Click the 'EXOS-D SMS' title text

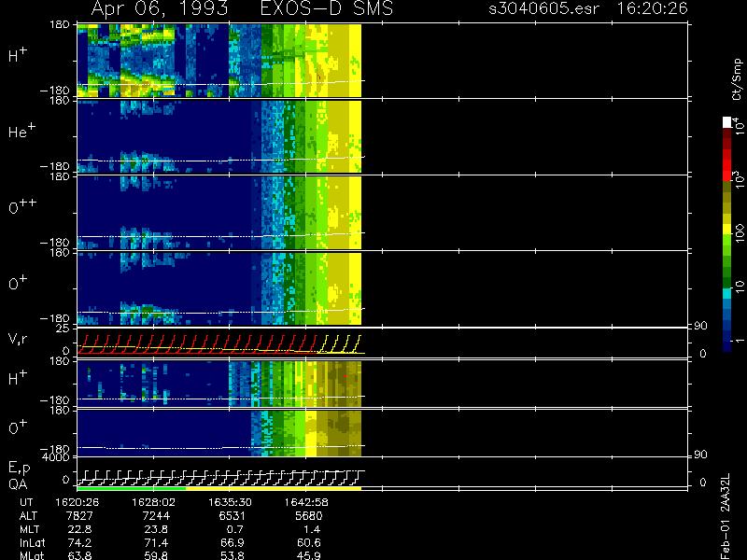(x=327, y=9)
